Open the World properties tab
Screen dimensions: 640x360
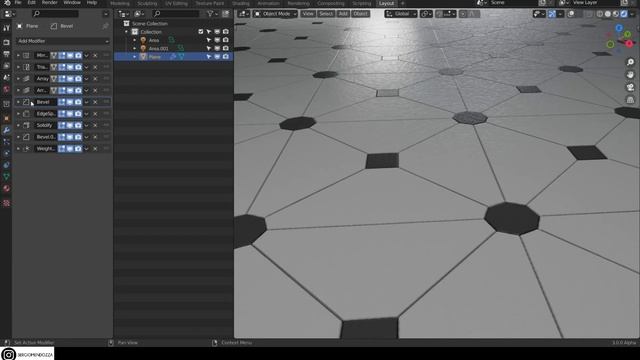click(x=6, y=89)
